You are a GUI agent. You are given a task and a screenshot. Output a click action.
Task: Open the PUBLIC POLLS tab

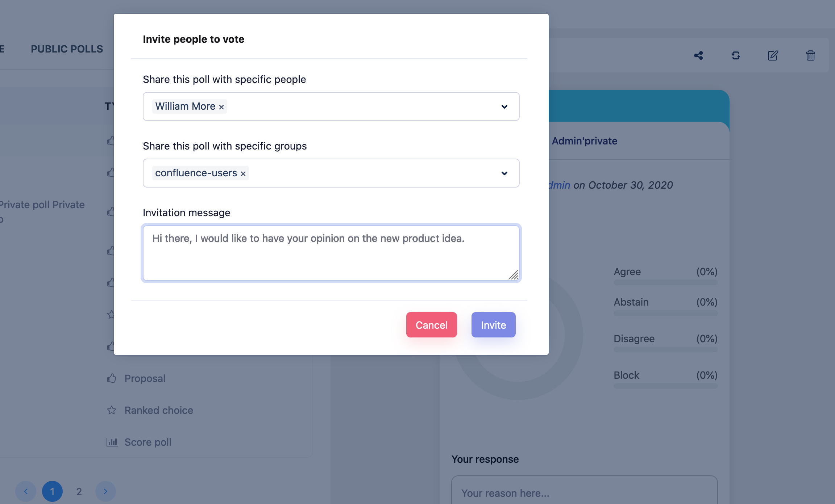point(67,49)
